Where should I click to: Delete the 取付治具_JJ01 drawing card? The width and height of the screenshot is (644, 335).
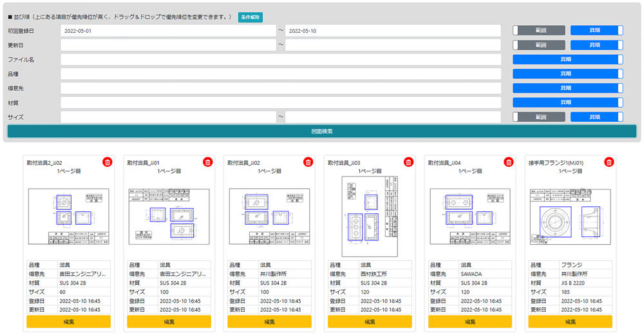pos(208,162)
